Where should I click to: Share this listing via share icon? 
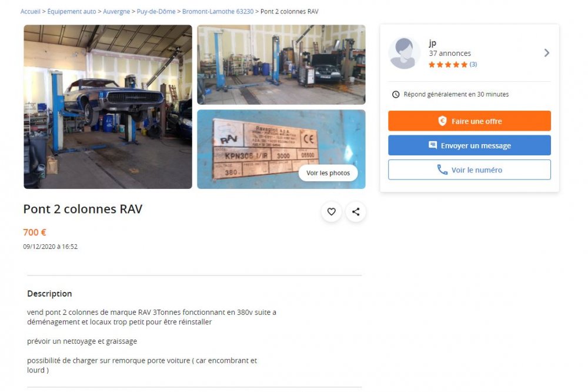coord(356,212)
